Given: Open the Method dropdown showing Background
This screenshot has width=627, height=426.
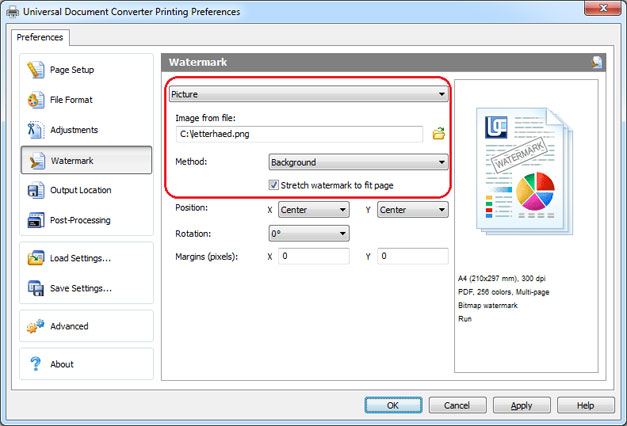Looking at the screenshot, I should coord(358,162).
